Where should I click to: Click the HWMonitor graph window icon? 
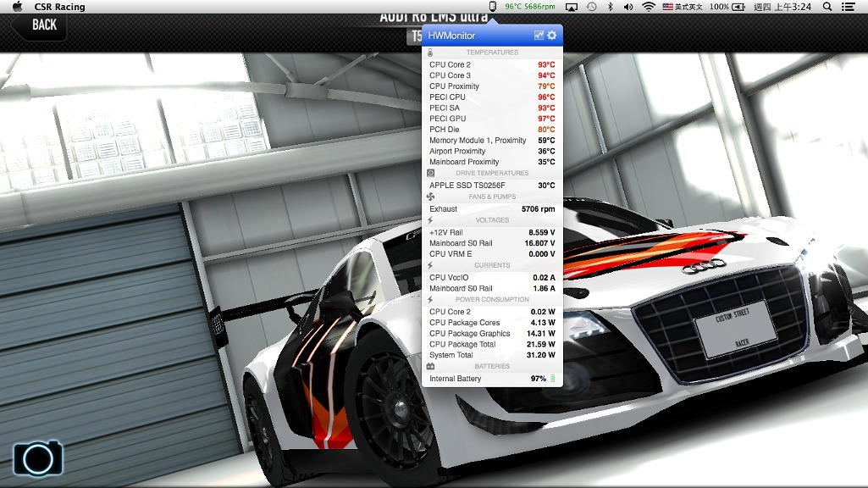click(x=539, y=36)
